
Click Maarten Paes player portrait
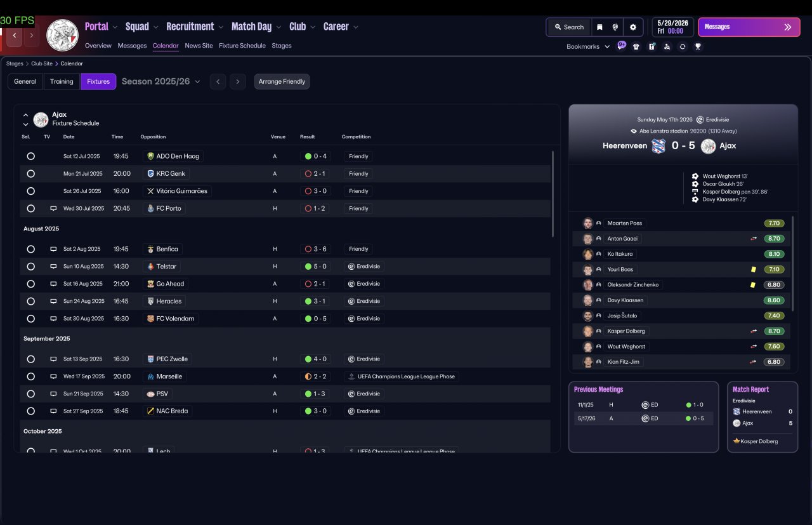coord(588,223)
